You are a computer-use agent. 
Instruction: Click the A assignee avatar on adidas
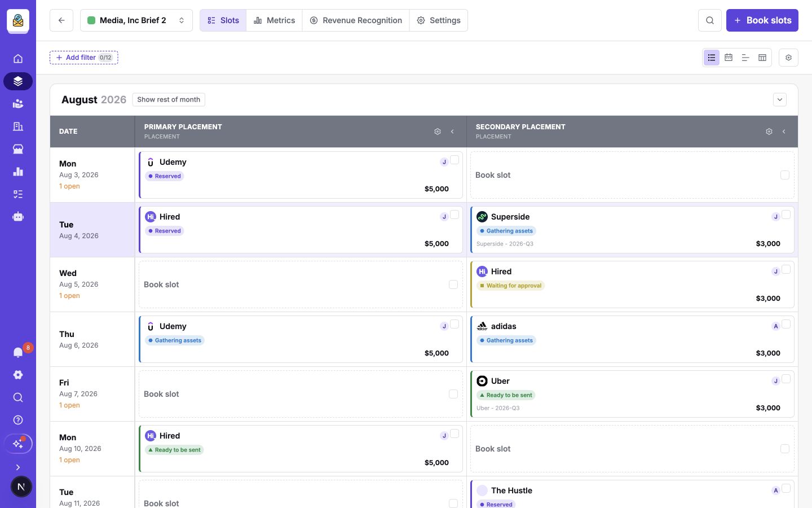(x=776, y=326)
